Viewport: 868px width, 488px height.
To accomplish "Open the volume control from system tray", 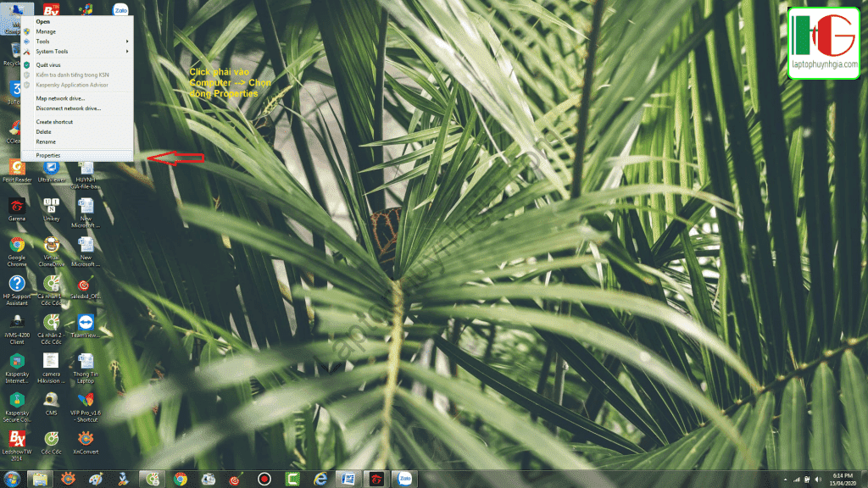I will [x=817, y=480].
